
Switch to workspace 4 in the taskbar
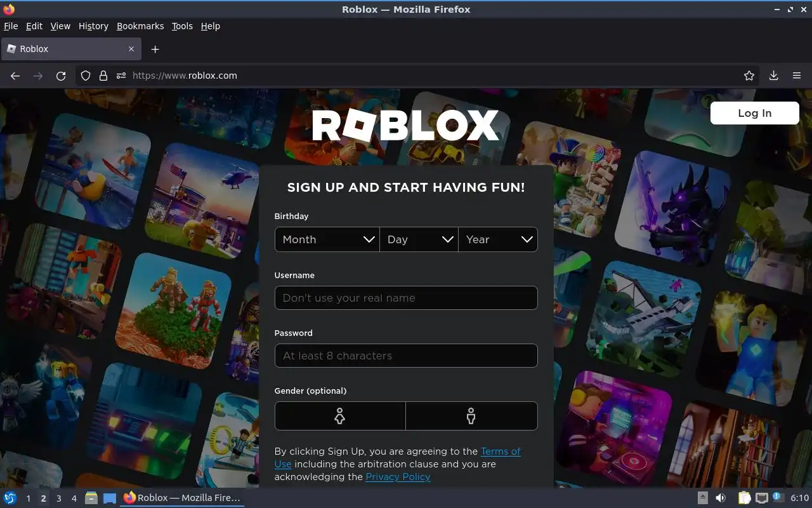(x=74, y=498)
